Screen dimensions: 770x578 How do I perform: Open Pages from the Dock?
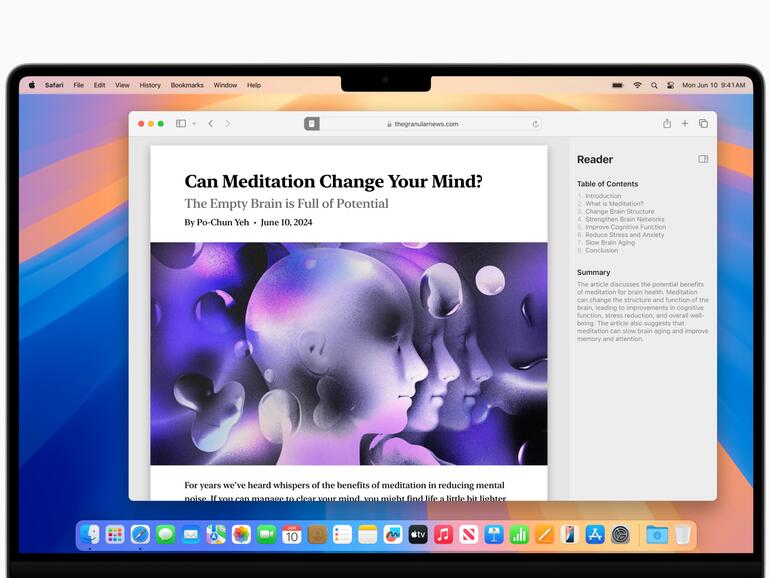[x=545, y=534]
